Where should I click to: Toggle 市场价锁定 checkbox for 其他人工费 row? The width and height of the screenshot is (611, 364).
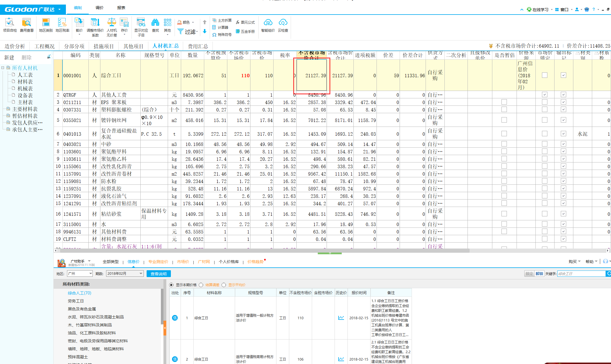coord(545,95)
